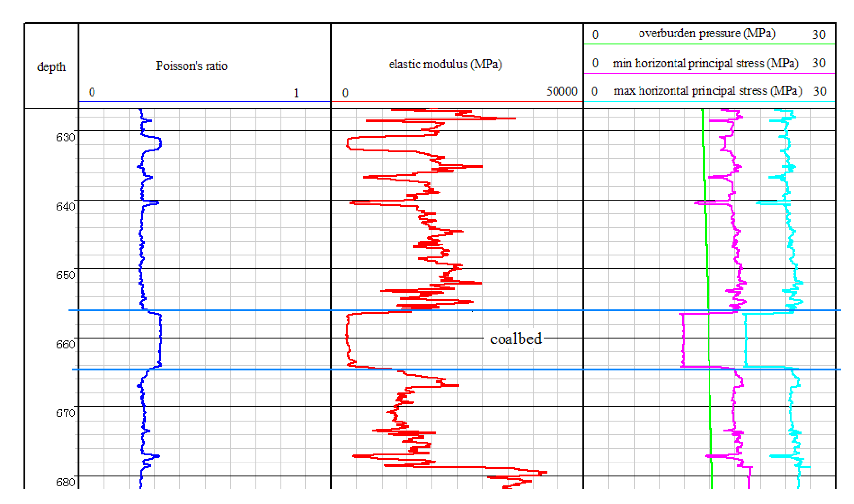The height and width of the screenshot is (504, 854).
Task: Click the red elastic modulus scale line
Action: 457,102
